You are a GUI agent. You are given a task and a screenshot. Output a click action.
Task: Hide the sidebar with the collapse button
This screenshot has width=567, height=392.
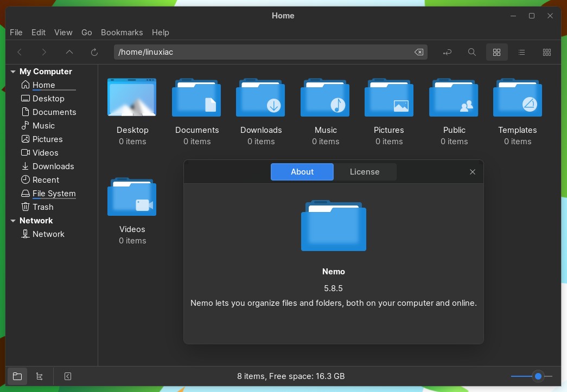coord(68,376)
